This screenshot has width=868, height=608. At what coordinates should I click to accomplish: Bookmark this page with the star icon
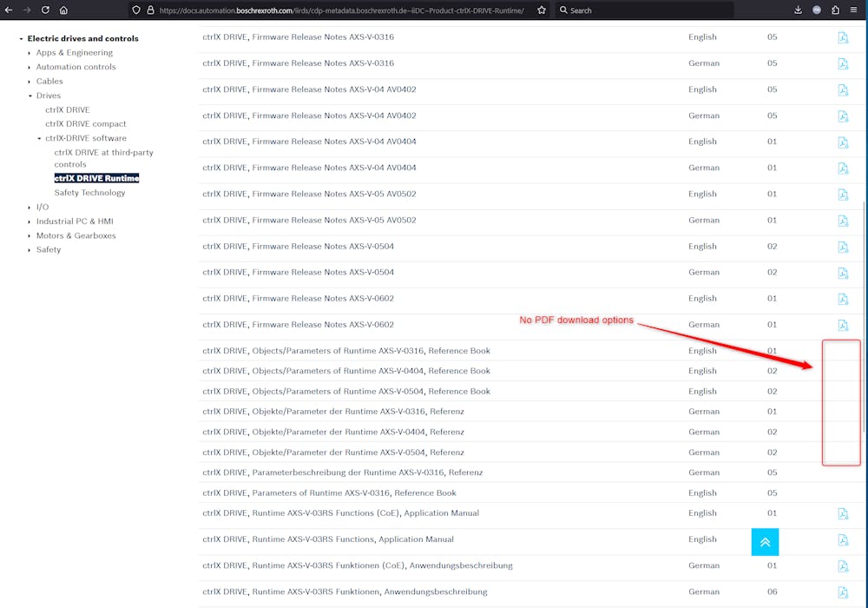542,10
